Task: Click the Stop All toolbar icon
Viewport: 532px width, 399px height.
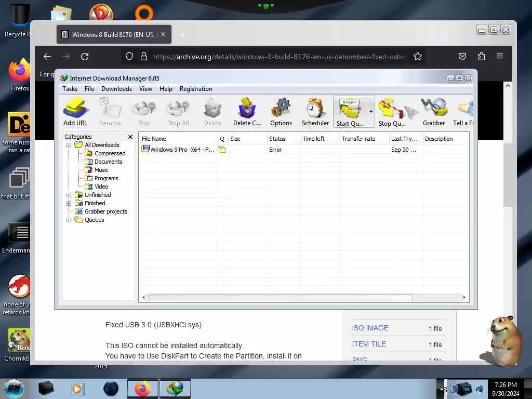Action: pyautogui.click(x=178, y=112)
